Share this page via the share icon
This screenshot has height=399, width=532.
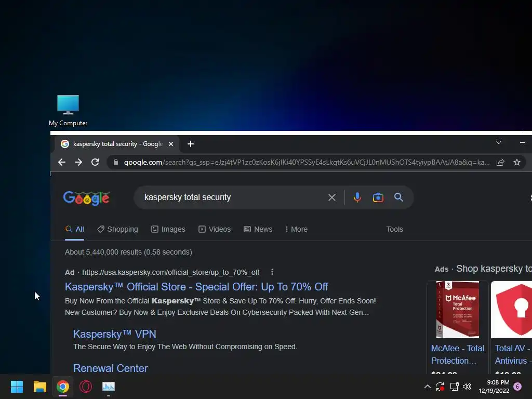pyautogui.click(x=500, y=162)
